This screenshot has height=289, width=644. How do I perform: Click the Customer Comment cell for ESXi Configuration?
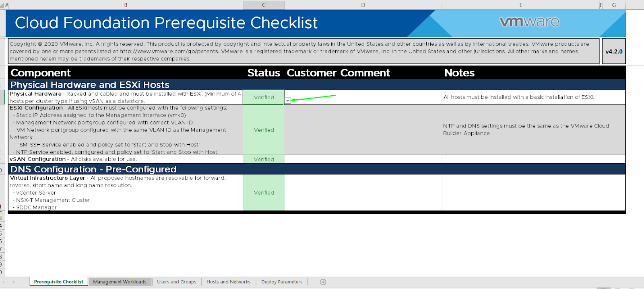point(363,130)
